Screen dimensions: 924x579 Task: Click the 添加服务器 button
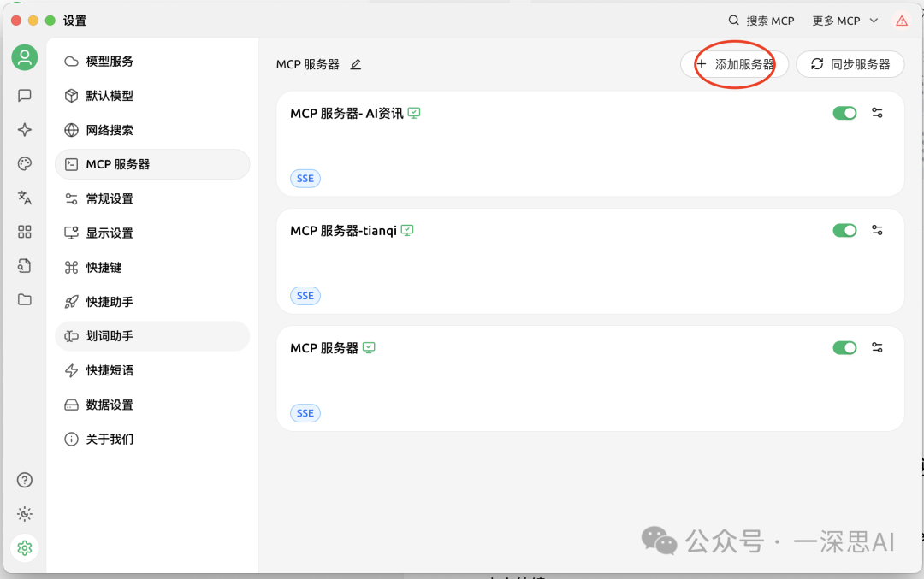click(734, 64)
